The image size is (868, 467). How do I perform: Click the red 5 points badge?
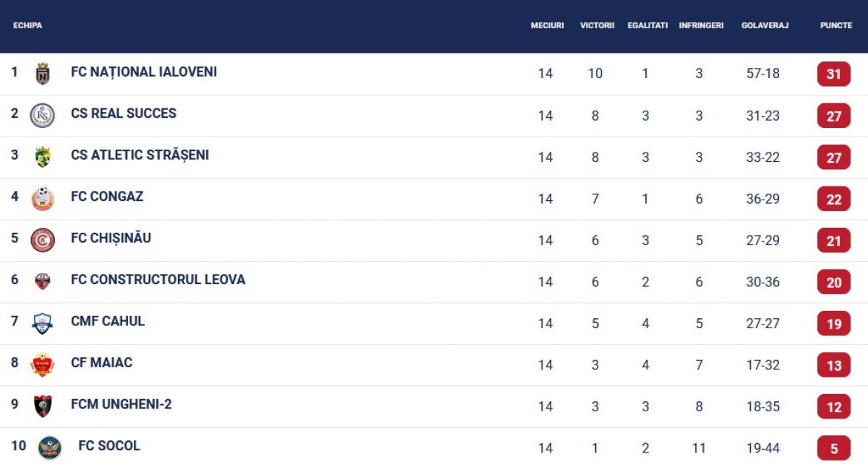point(834,448)
